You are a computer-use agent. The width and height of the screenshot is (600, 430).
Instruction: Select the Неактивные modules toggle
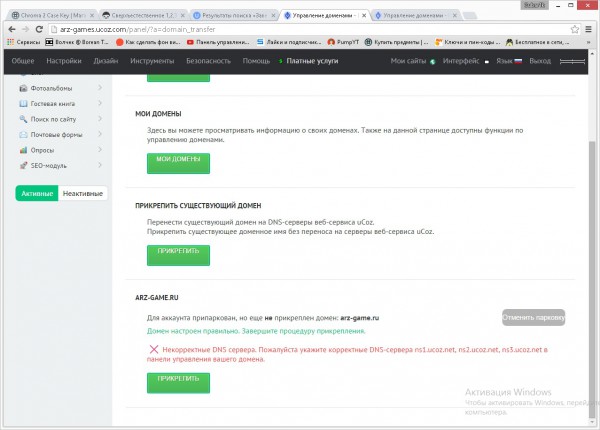pyautogui.click(x=83, y=194)
